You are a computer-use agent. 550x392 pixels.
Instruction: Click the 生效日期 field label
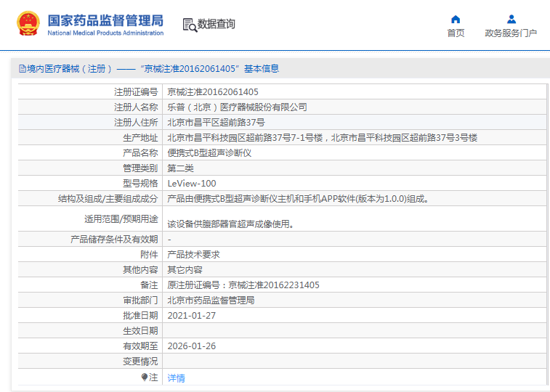pyautogui.click(x=140, y=331)
